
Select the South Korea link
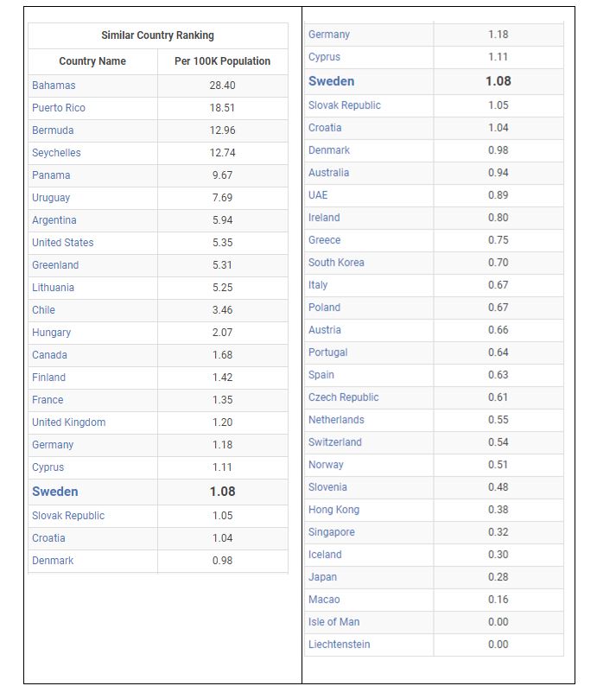coord(336,263)
